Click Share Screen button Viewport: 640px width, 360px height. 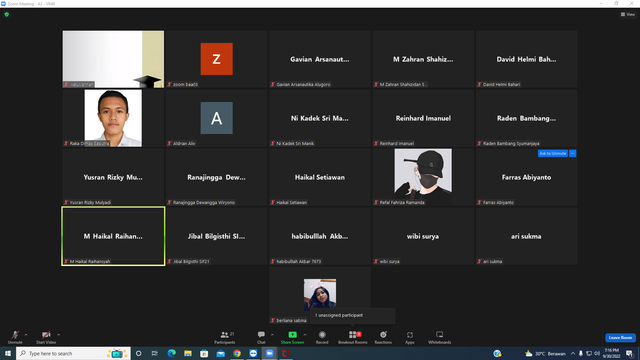click(292, 337)
